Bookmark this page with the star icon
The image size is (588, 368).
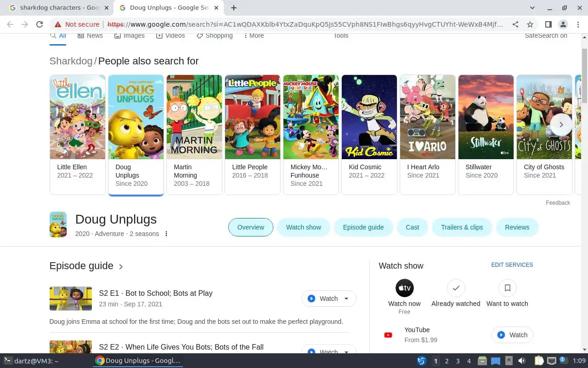[530, 24]
